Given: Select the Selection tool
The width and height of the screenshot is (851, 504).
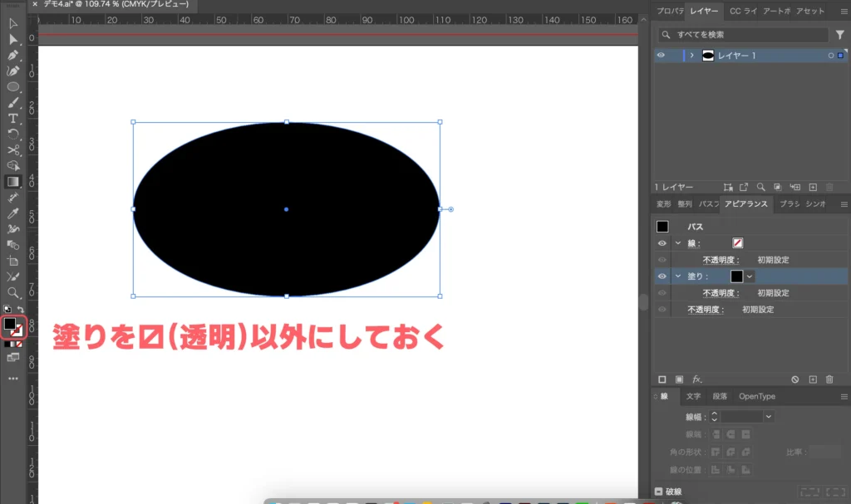Looking at the screenshot, I should pos(12,25).
